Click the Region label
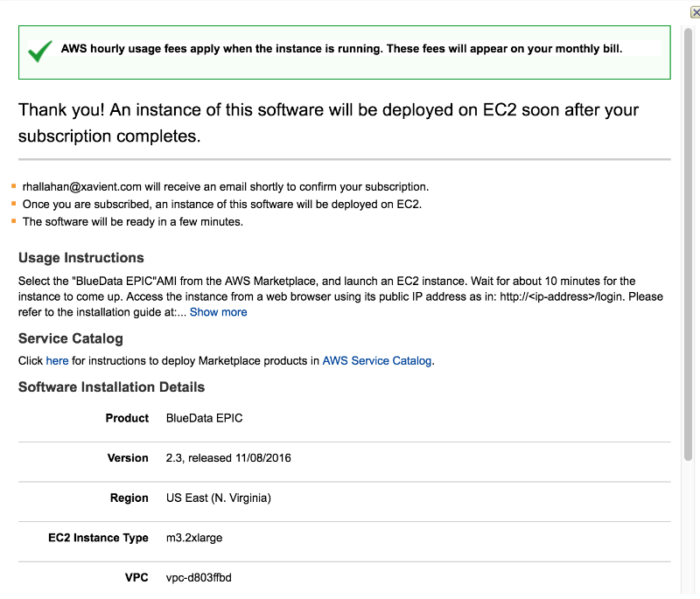The width and height of the screenshot is (700, 599). click(129, 498)
